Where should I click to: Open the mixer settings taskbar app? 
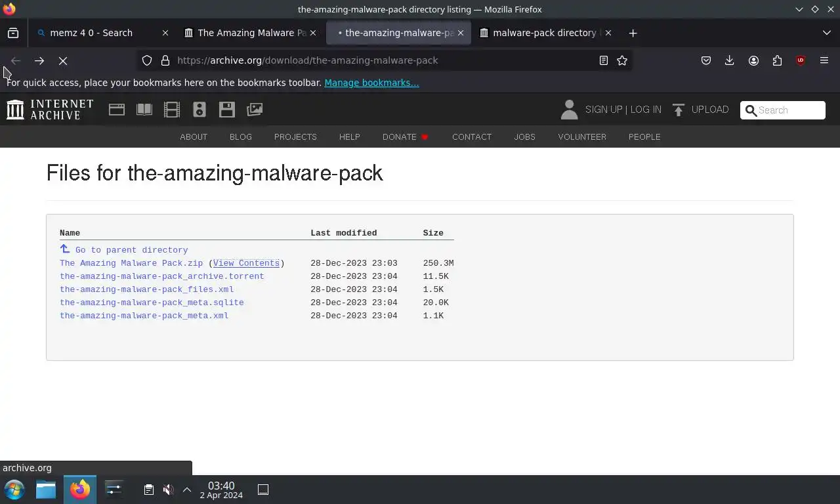114,490
